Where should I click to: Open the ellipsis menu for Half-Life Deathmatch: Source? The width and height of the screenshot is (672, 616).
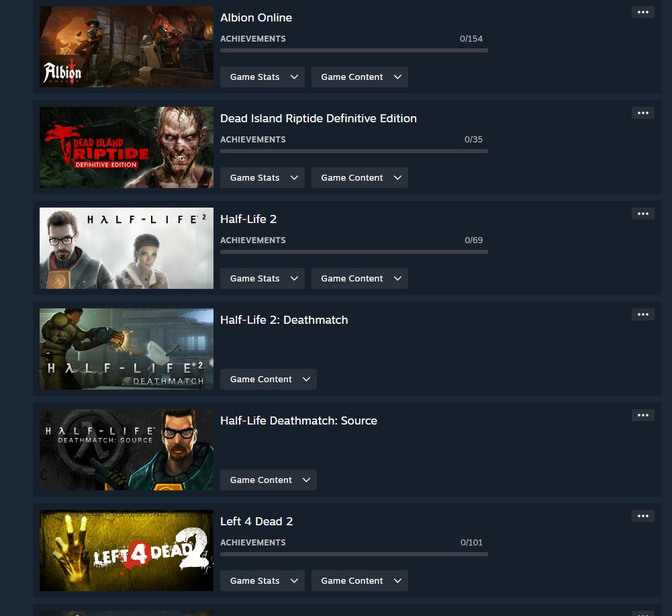coord(643,415)
